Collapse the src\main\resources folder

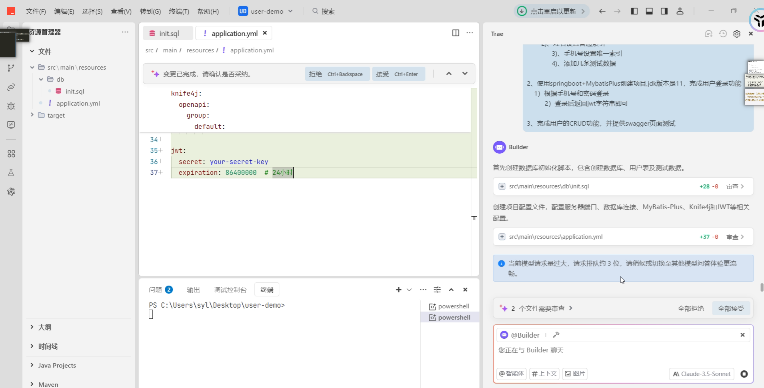tap(32, 67)
